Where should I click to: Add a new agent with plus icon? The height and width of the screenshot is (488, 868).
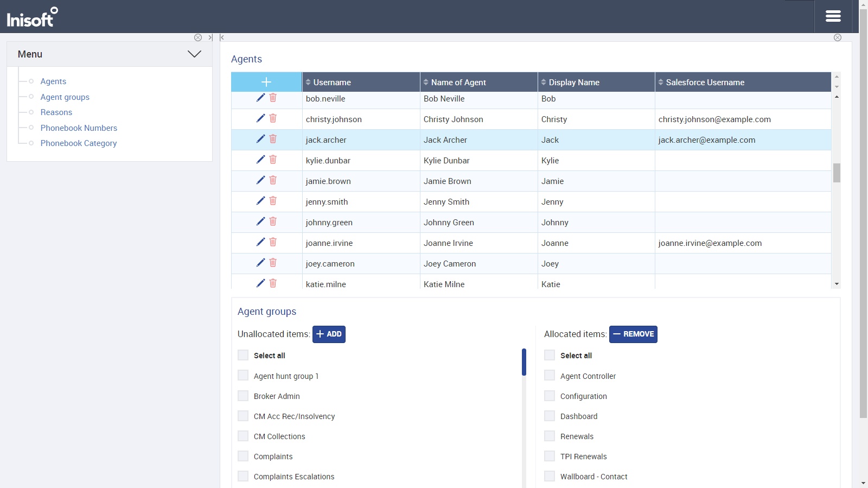266,82
